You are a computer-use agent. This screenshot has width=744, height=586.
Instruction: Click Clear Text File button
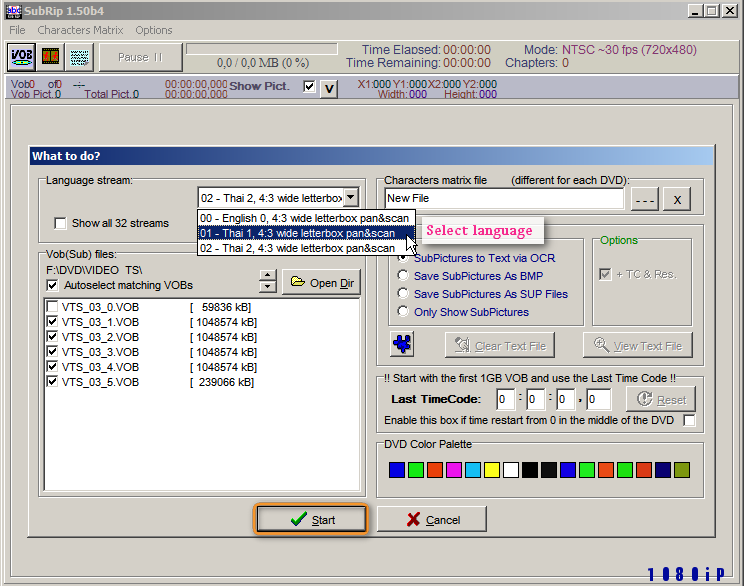(x=500, y=345)
